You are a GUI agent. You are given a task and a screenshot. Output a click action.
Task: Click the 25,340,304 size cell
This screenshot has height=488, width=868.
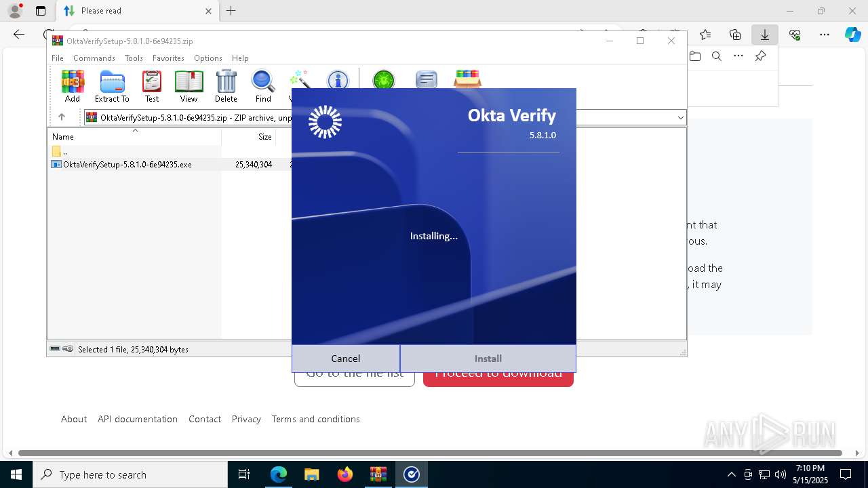[x=254, y=165]
